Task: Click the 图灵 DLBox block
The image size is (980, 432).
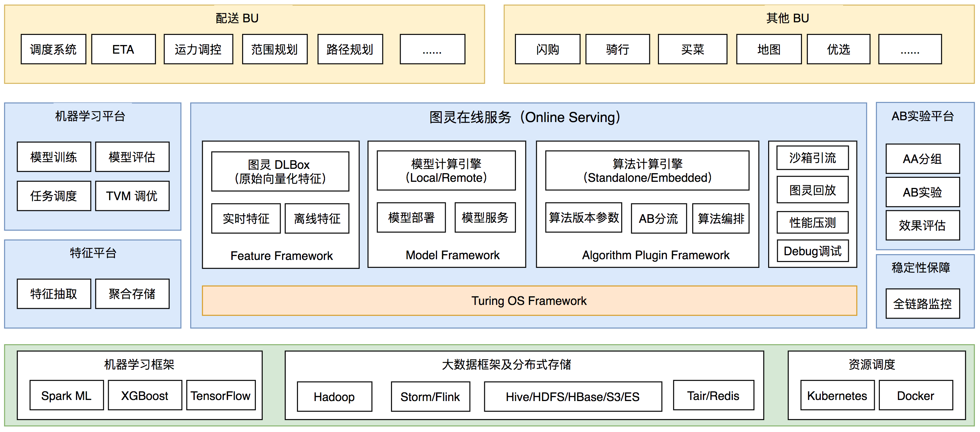Action: [280, 171]
